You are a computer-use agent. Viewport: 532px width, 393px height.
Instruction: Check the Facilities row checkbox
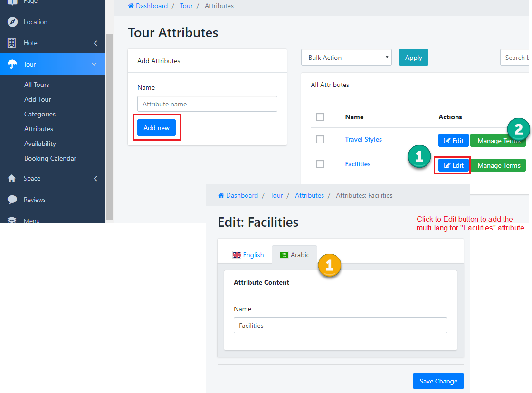pos(320,164)
